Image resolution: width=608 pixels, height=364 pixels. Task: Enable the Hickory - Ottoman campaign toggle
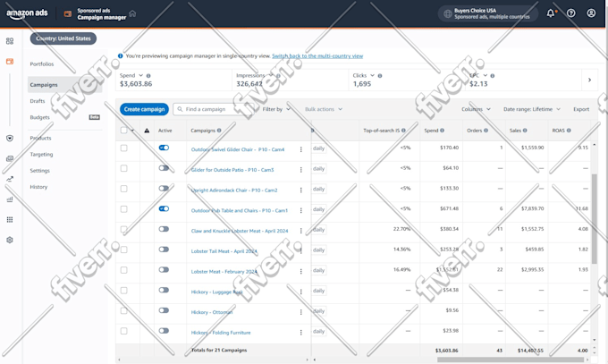coord(164,310)
